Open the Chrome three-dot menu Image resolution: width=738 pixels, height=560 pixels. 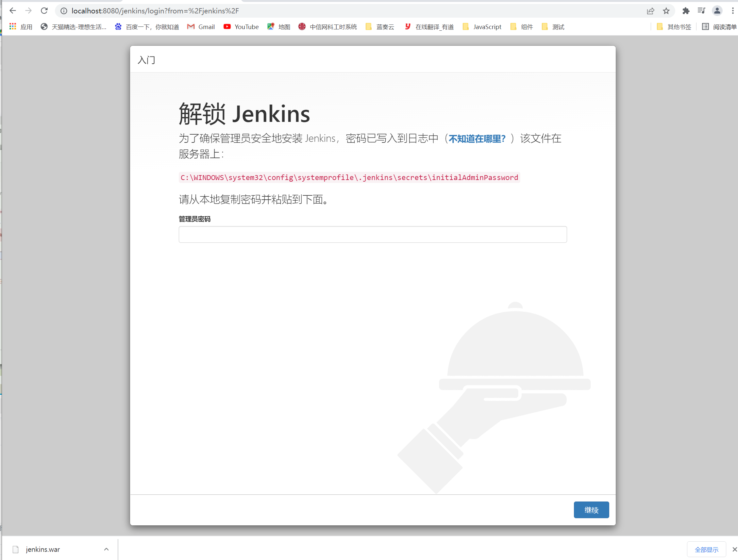point(732,11)
